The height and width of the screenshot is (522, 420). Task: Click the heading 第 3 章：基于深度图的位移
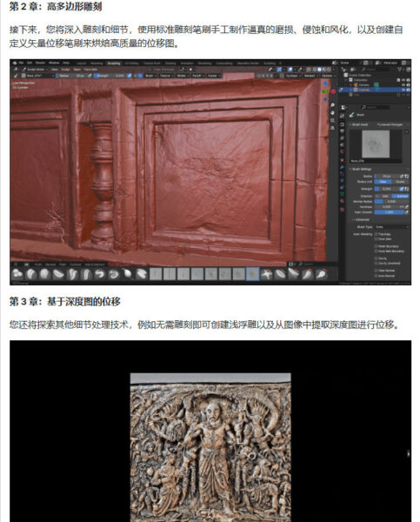coord(65,302)
